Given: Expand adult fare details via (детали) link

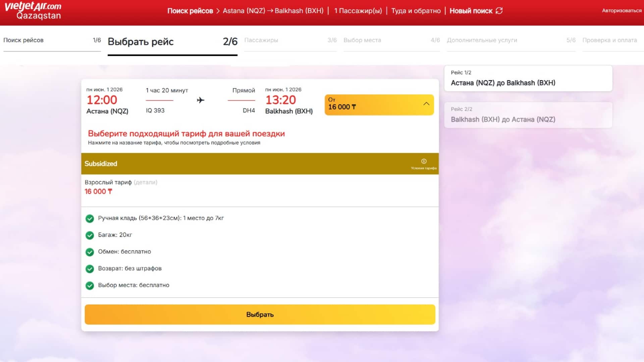Looking at the screenshot, I should 145,182.
